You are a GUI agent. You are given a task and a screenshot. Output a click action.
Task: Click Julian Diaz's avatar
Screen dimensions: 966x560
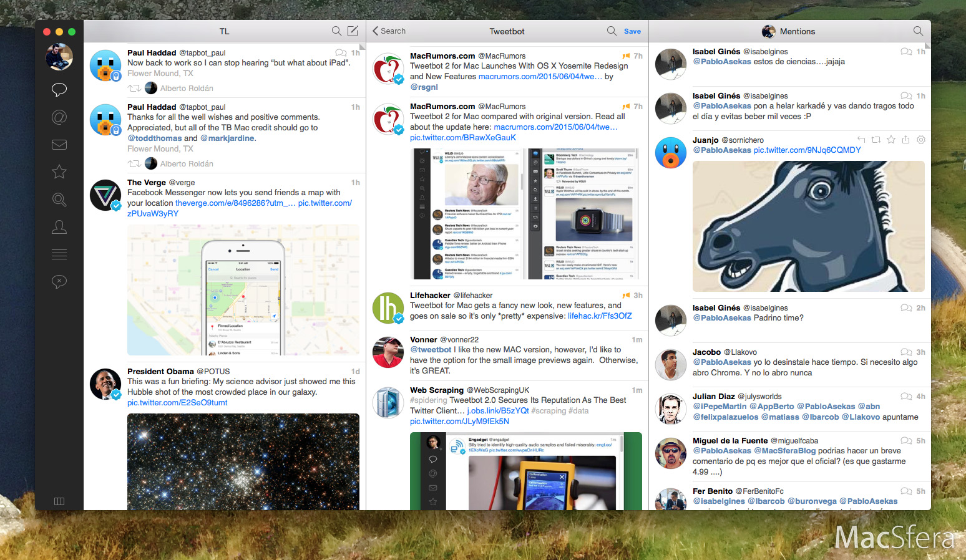(x=671, y=409)
